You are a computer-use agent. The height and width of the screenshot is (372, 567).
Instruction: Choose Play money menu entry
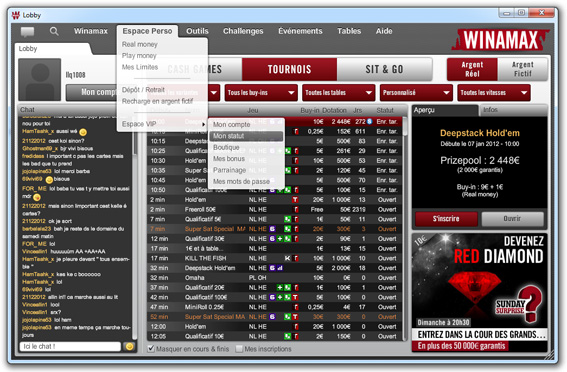tap(139, 56)
